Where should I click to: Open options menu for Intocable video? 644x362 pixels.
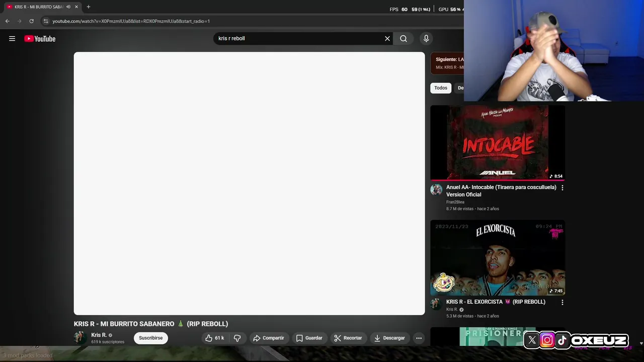(562, 188)
